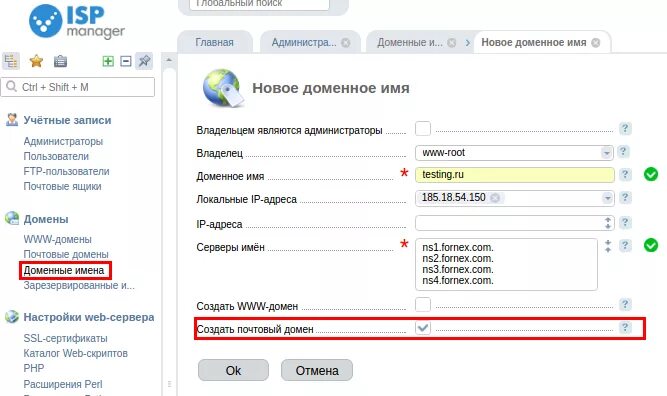Open Администраторы in the sidebar
This screenshot has width=667, height=396.
pyautogui.click(x=63, y=141)
